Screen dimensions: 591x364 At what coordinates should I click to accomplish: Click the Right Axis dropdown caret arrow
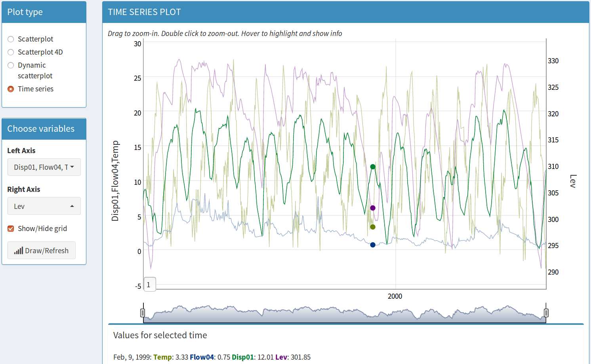point(72,206)
